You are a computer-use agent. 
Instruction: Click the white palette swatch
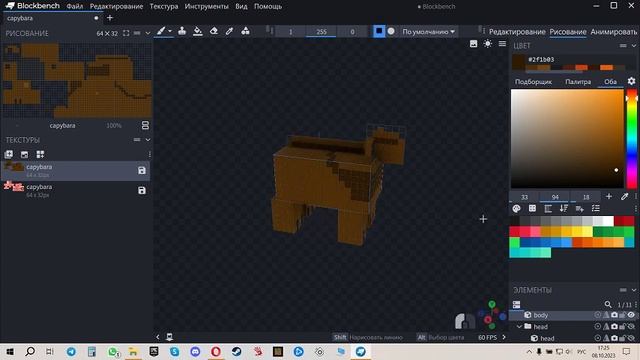pos(608,221)
